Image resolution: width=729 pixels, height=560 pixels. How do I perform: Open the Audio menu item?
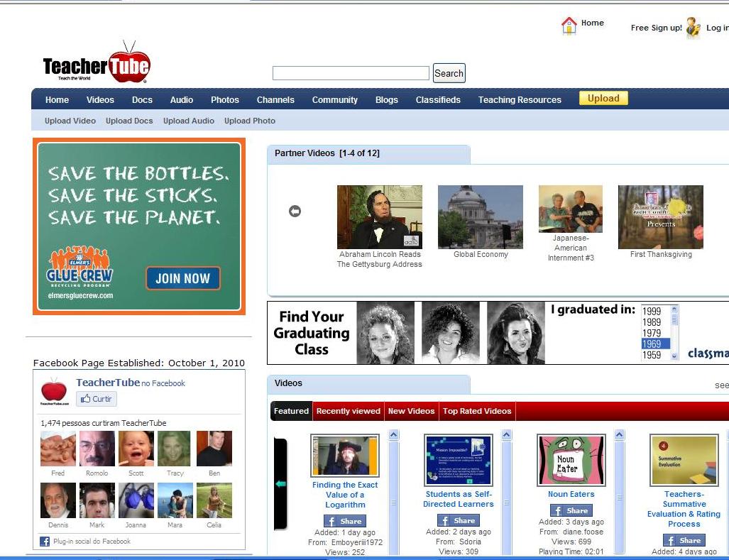pyautogui.click(x=181, y=100)
